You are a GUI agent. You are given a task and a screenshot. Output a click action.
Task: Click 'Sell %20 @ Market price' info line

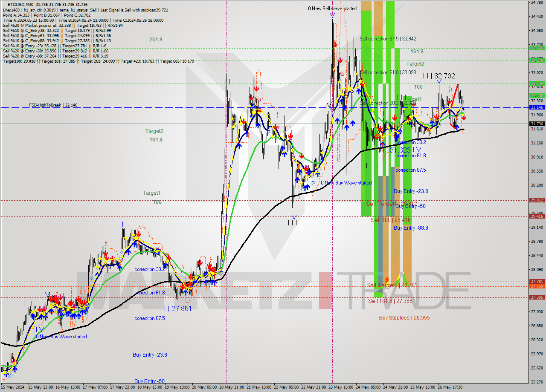(63, 25)
